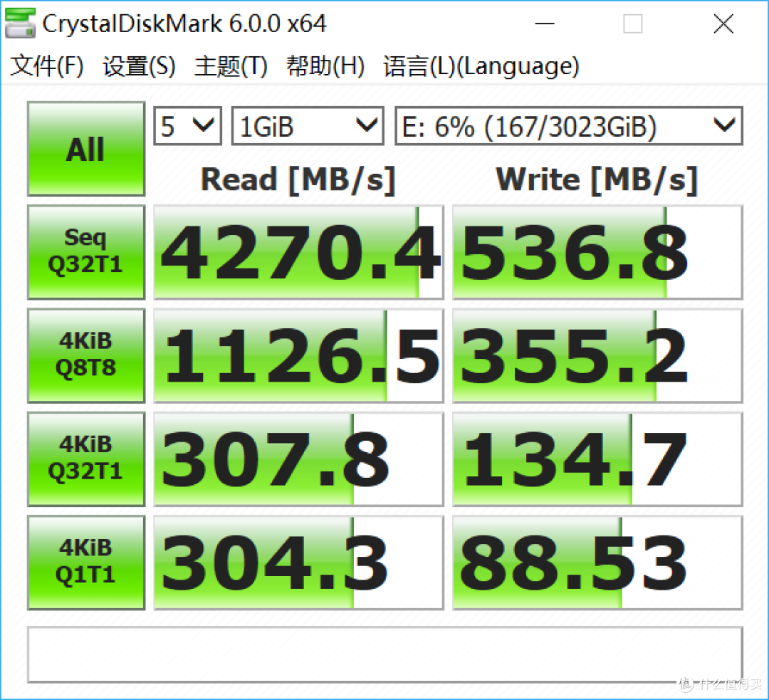769x700 pixels.
Task: Click the Read [MB/s] column header
Action: 298,180
